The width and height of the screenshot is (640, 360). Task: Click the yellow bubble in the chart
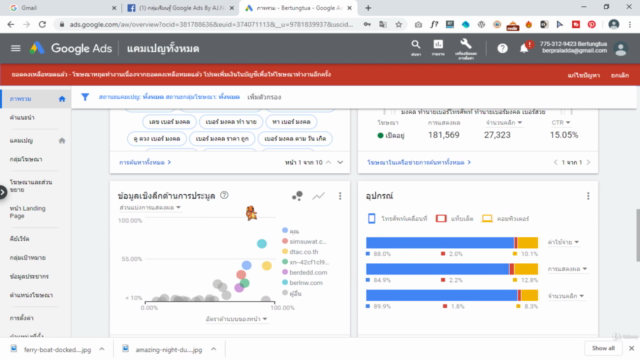pos(267,266)
